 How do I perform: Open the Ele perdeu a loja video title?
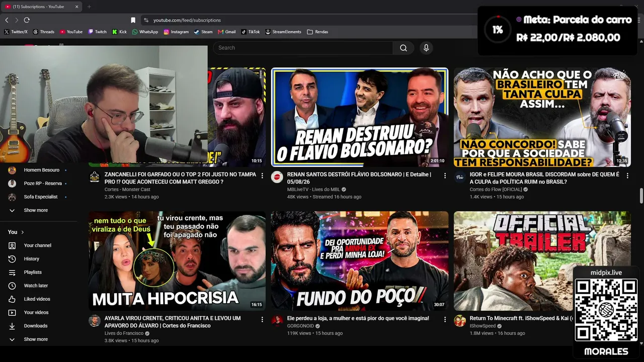click(358, 318)
